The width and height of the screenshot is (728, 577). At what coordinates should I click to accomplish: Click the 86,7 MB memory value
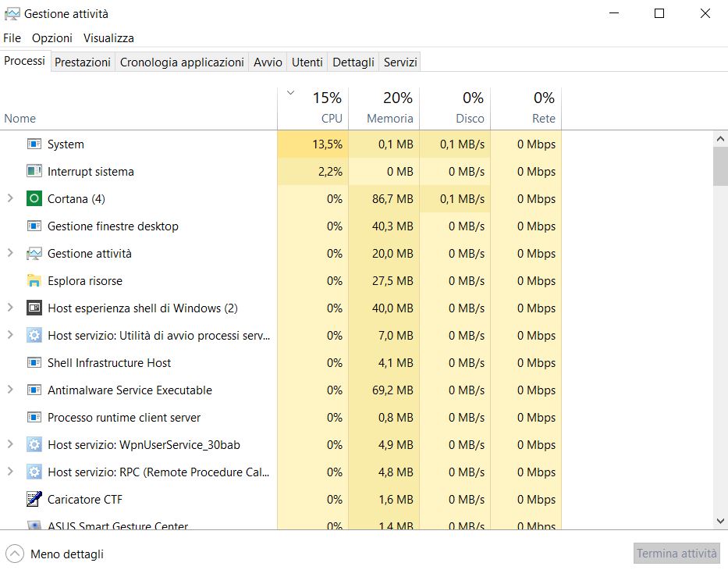[x=392, y=199]
